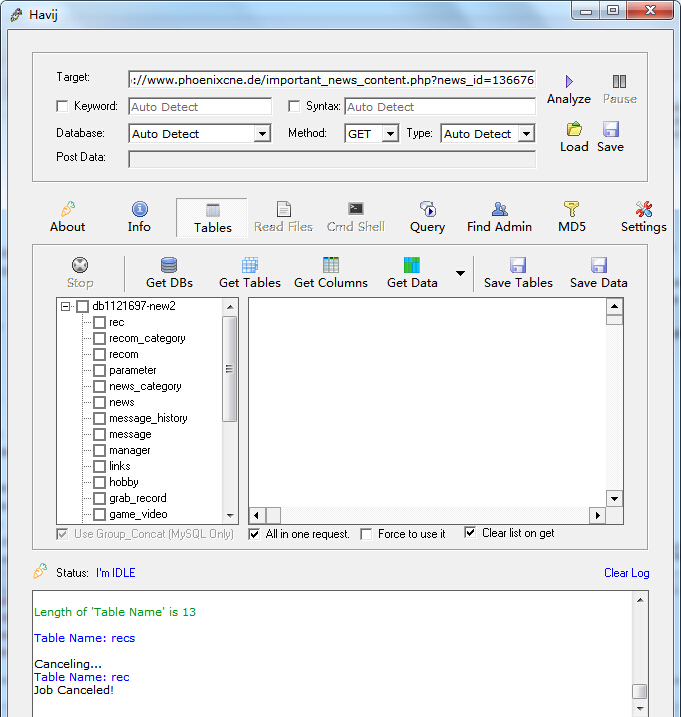Click the Load folder icon
The width and height of the screenshot is (681, 717).
574,129
